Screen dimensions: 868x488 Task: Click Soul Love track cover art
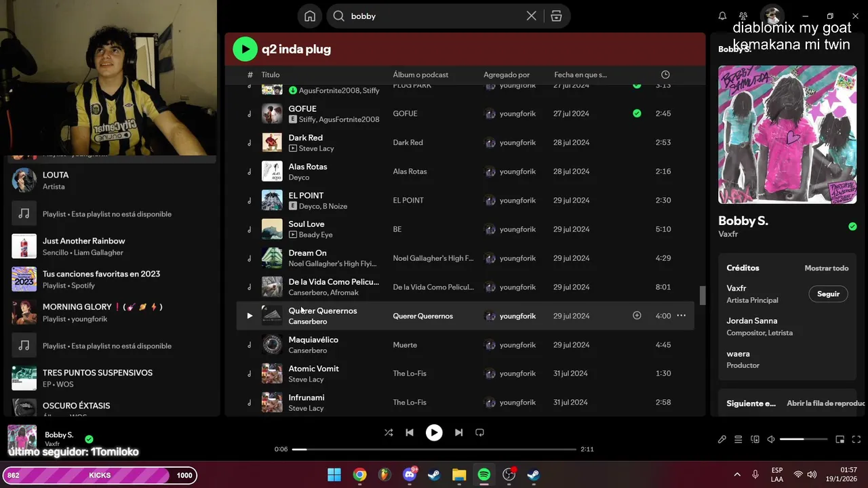click(272, 229)
